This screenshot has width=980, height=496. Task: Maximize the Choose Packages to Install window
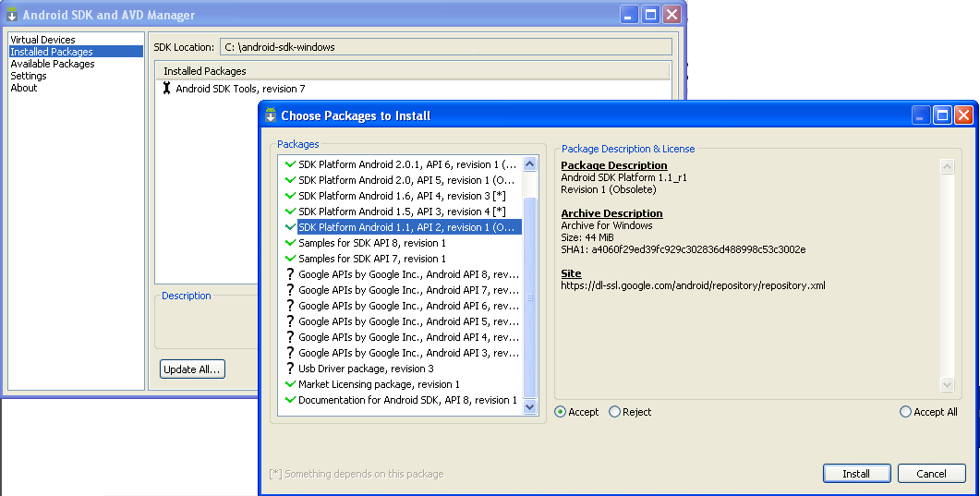[x=942, y=115]
